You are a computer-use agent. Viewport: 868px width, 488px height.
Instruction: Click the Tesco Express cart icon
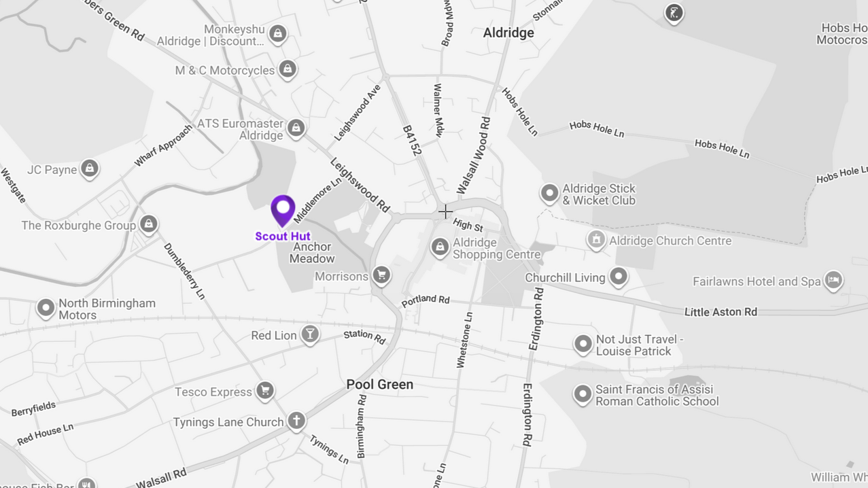(x=264, y=391)
